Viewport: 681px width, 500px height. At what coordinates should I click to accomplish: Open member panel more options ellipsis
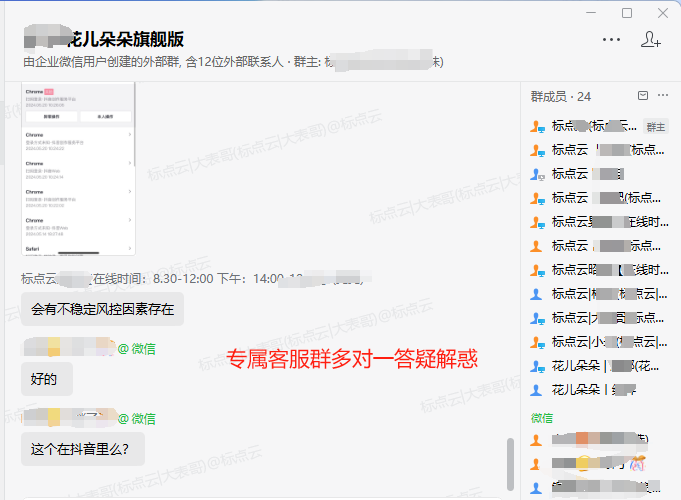[x=663, y=95]
